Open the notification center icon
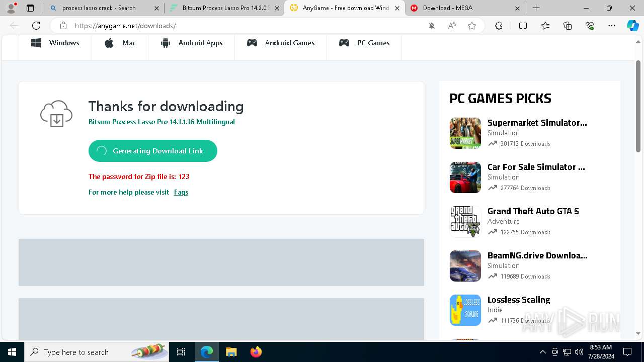The height and width of the screenshot is (362, 644). pos(627,352)
